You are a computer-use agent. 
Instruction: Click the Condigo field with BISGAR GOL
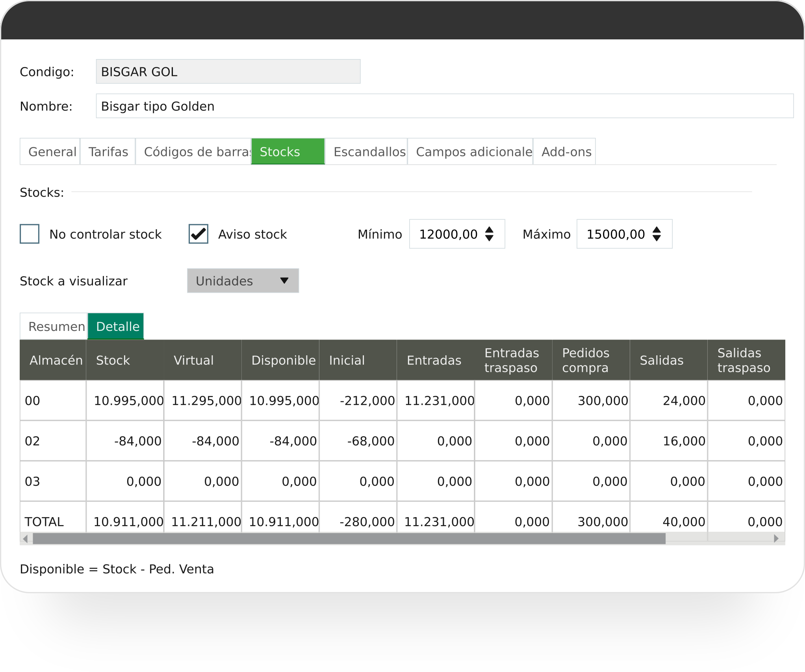click(x=228, y=72)
